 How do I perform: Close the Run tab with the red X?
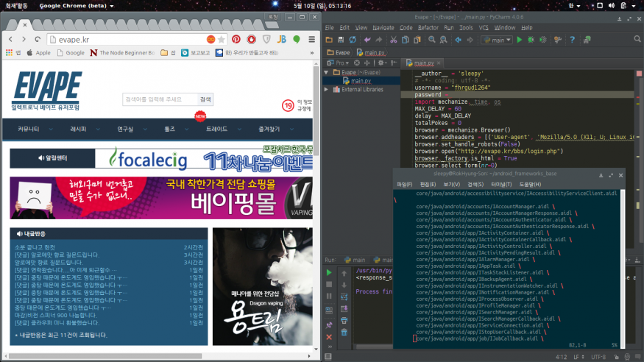329,337
